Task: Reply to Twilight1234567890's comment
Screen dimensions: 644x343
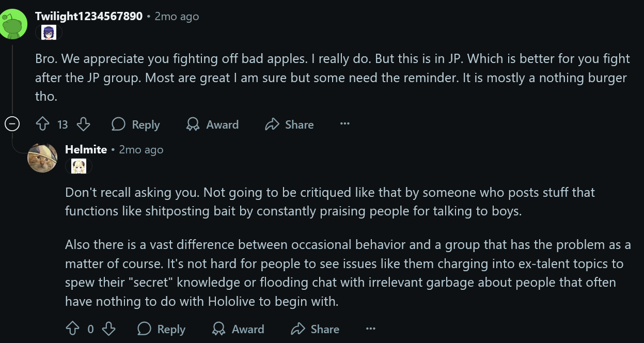Action: 135,124
